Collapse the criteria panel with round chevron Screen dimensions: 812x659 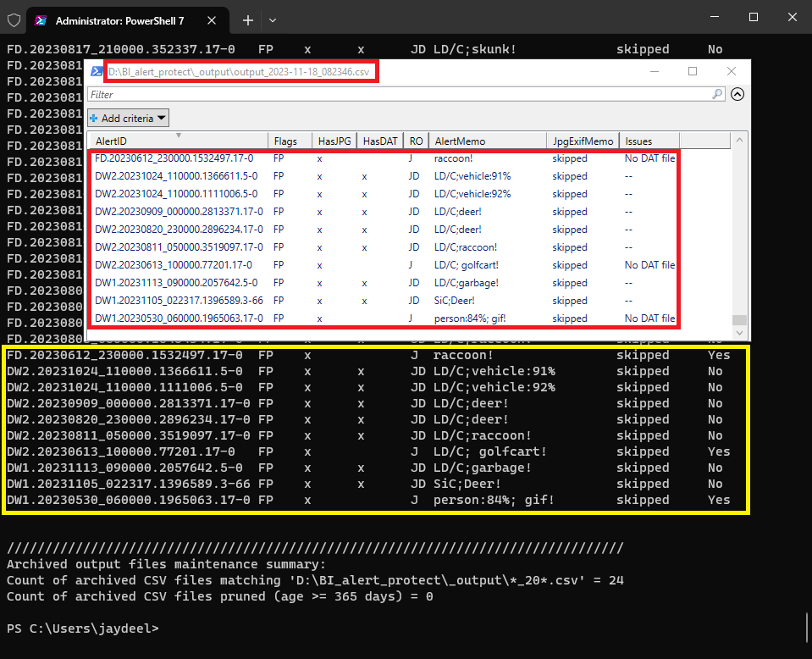pyautogui.click(x=737, y=94)
